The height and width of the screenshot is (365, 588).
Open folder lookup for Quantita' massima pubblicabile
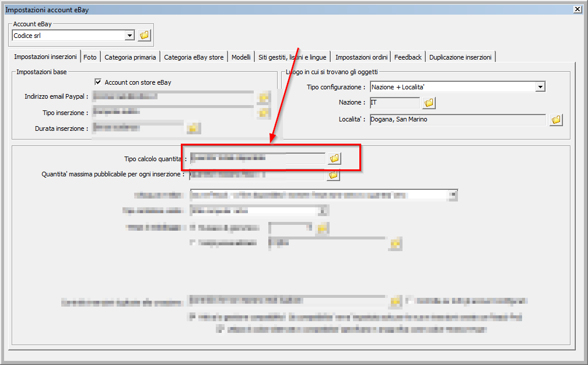click(x=333, y=175)
